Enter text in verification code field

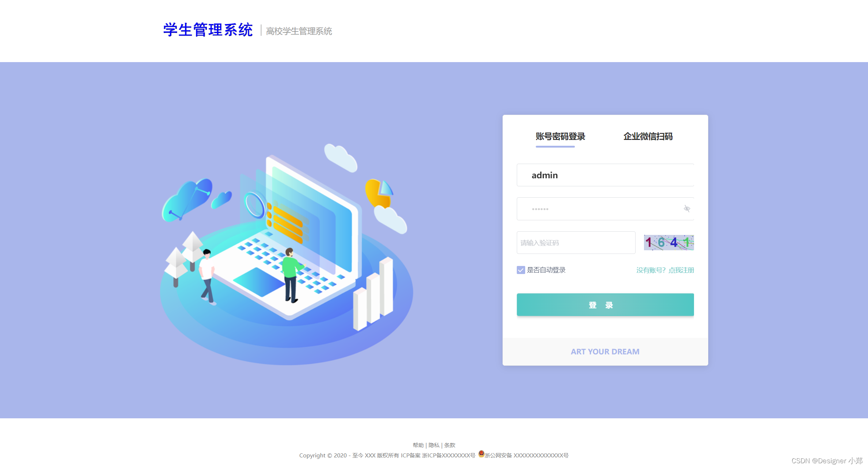pos(574,243)
